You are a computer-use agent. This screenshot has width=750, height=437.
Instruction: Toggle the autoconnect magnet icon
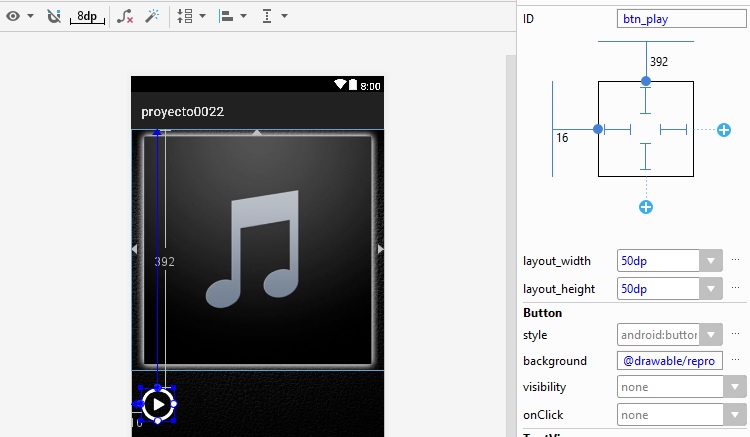click(x=54, y=16)
